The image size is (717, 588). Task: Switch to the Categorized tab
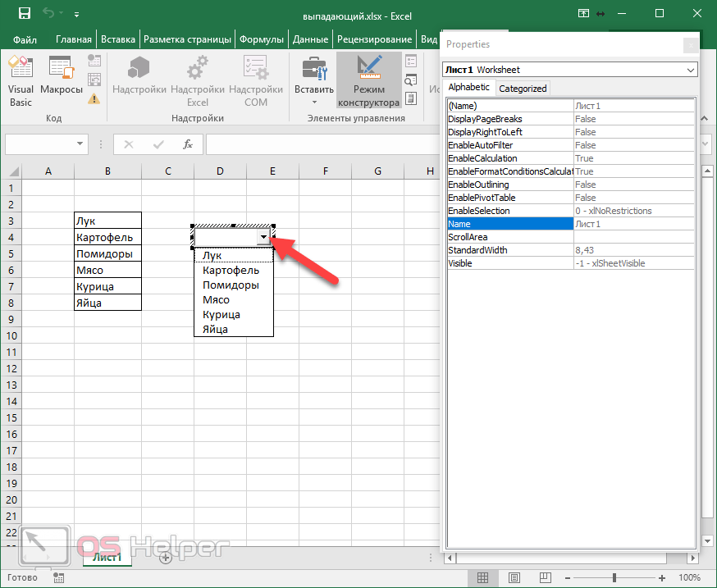(523, 89)
